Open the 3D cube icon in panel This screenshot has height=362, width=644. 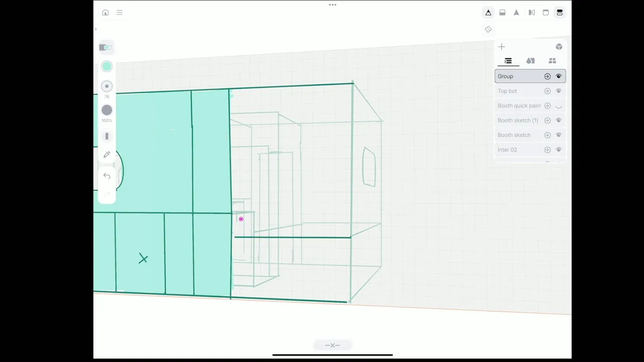coord(559,47)
